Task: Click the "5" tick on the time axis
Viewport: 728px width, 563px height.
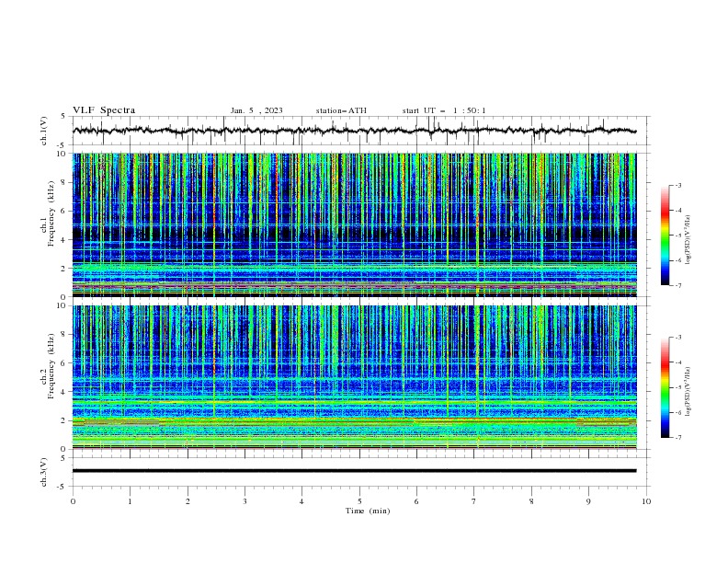Action: 359,501
